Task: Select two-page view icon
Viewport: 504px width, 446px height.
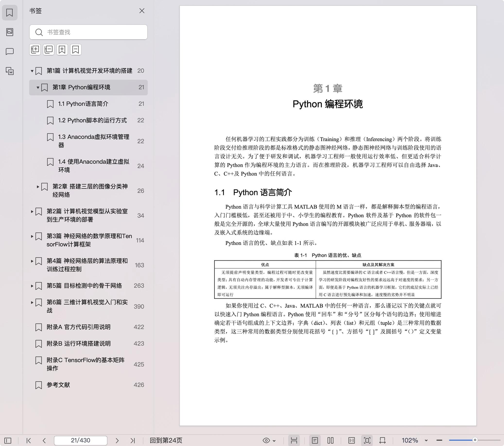Action: pyautogui.click(x=331, y=441)
